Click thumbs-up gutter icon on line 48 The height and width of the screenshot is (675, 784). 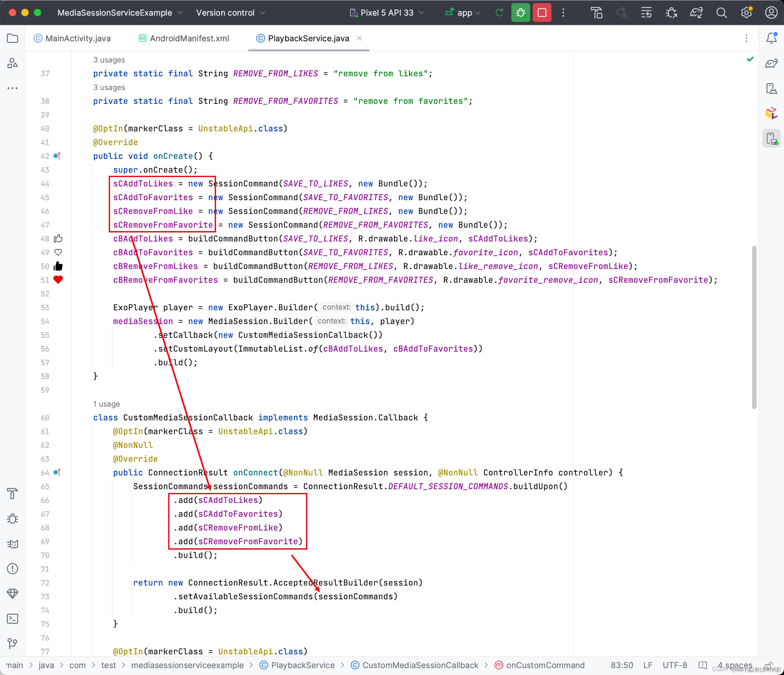pyautogui.click(x=58, y=239)
